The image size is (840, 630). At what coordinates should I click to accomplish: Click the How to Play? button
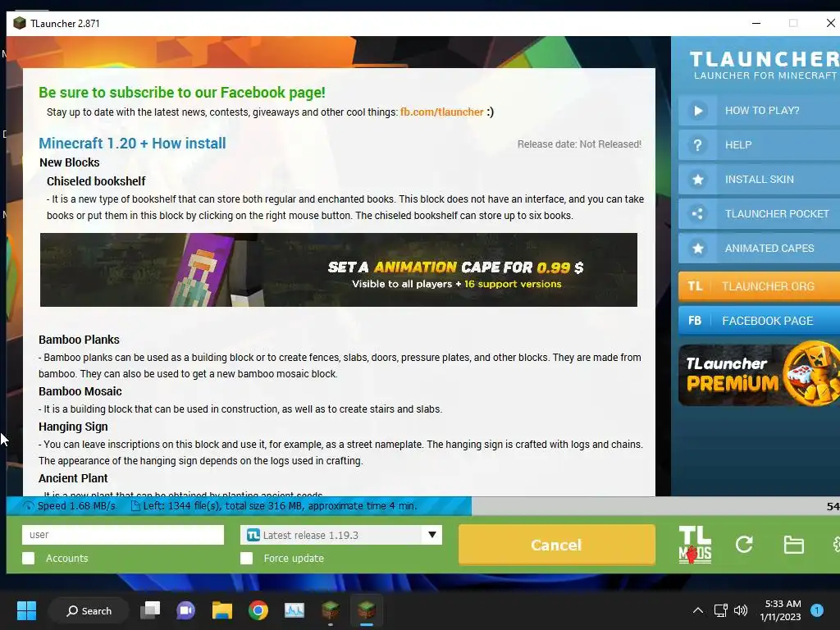coord(759,111)
